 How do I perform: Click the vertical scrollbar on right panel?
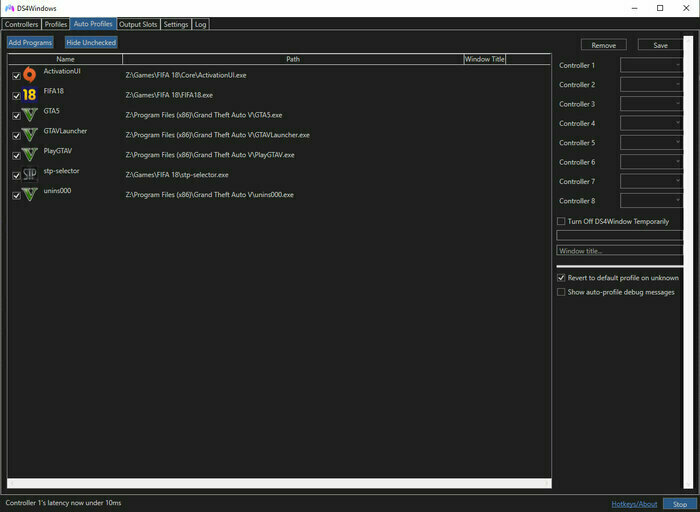click(x=688, y=262)
